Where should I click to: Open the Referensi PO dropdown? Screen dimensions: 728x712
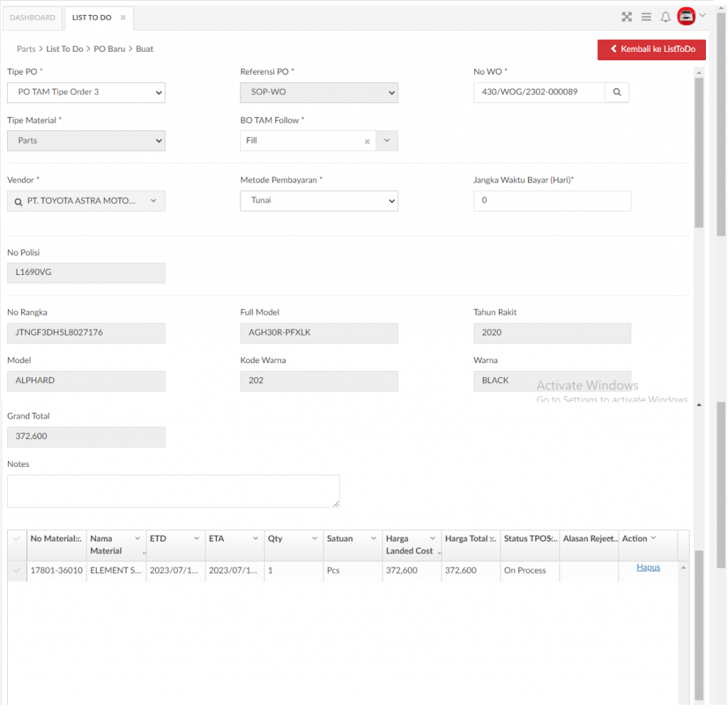319,92
